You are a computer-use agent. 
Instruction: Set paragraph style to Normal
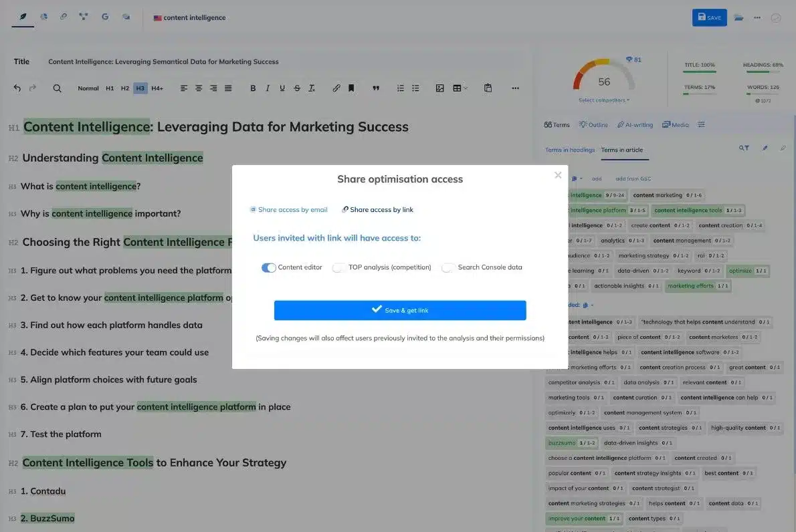pos(88,88)
